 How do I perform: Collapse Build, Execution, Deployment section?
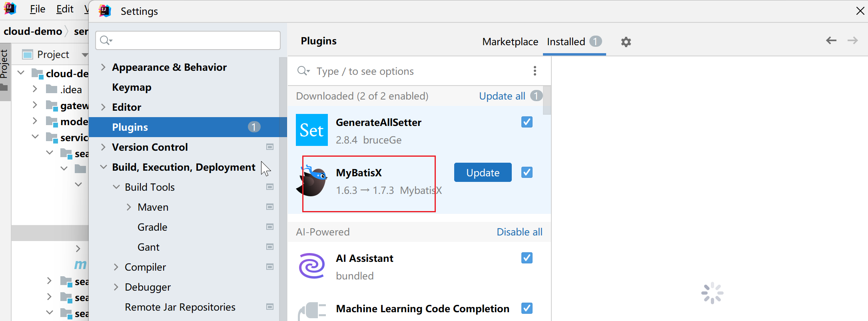[x=103, y=167]
